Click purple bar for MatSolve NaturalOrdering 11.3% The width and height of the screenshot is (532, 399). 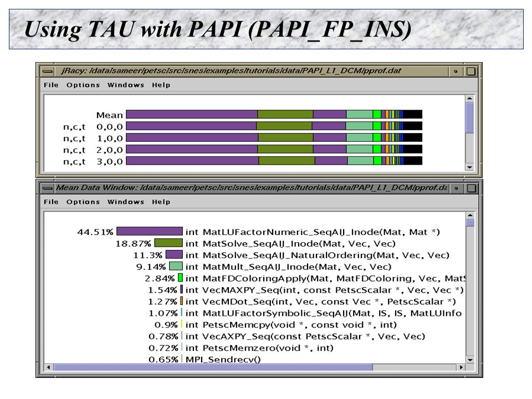coord(174,254)
